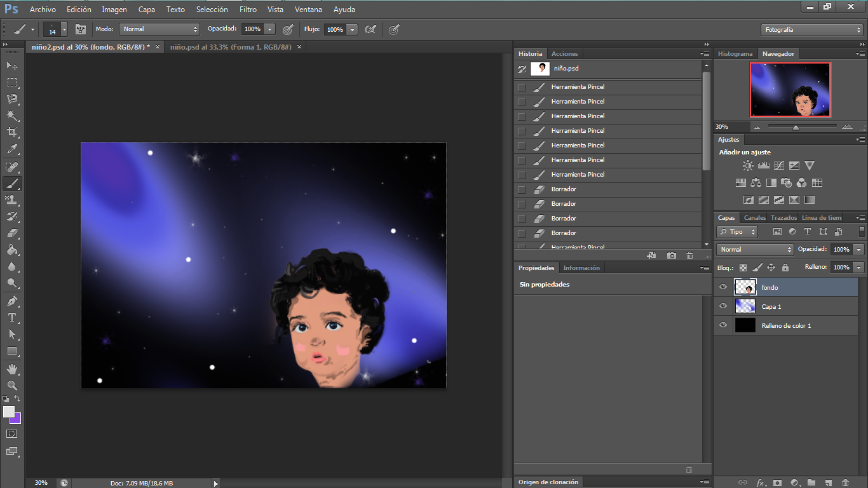868x488 pixels.
Task: Swap foreground and background colors
Action: (18, 399)
